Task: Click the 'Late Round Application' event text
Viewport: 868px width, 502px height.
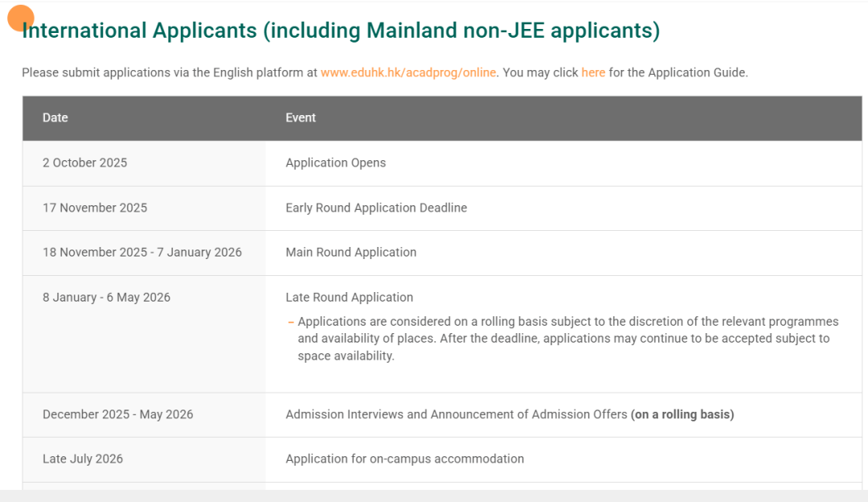Action: (x=350, y=297)
